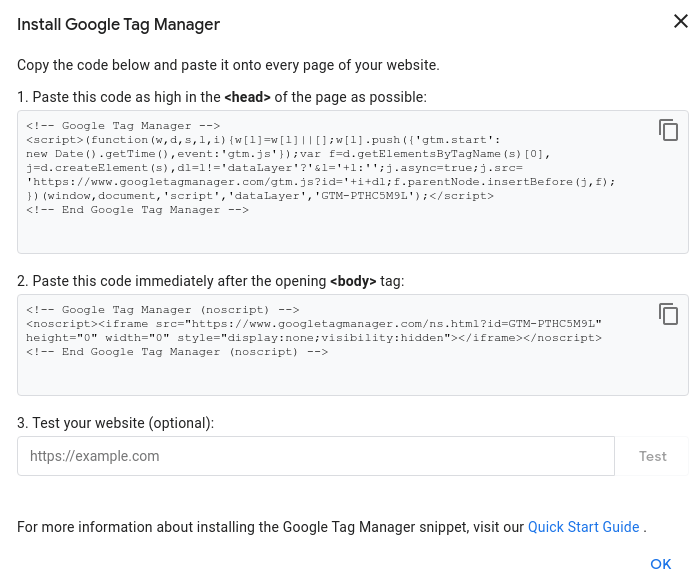The image size is (700, 584).
Task: Close the Install Google Tag Manager dialog
Action: pos(680,22)
